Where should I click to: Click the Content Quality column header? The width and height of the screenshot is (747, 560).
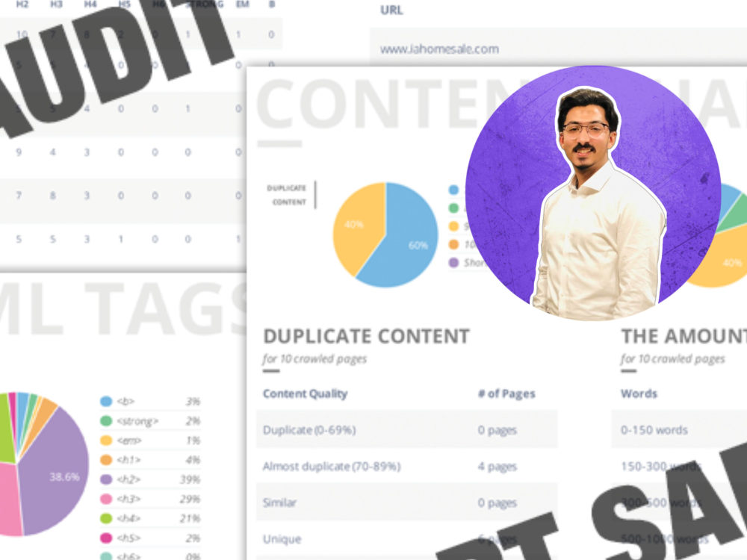pyautogui.click(x=305, y=393)
